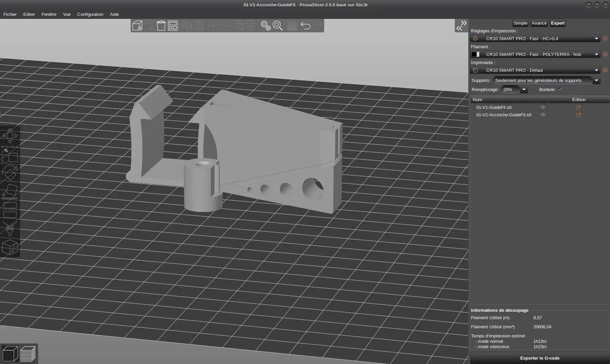Open the Aide menu
610x364 pixels.
114,14
